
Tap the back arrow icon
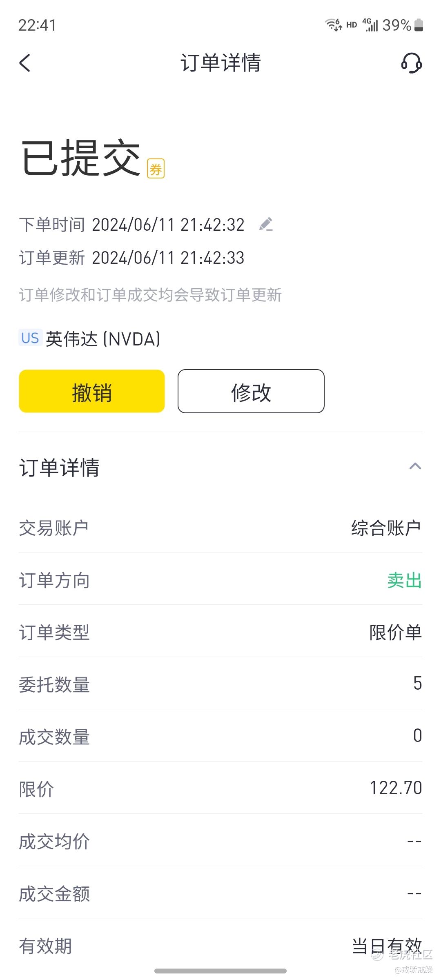point(25,63)
